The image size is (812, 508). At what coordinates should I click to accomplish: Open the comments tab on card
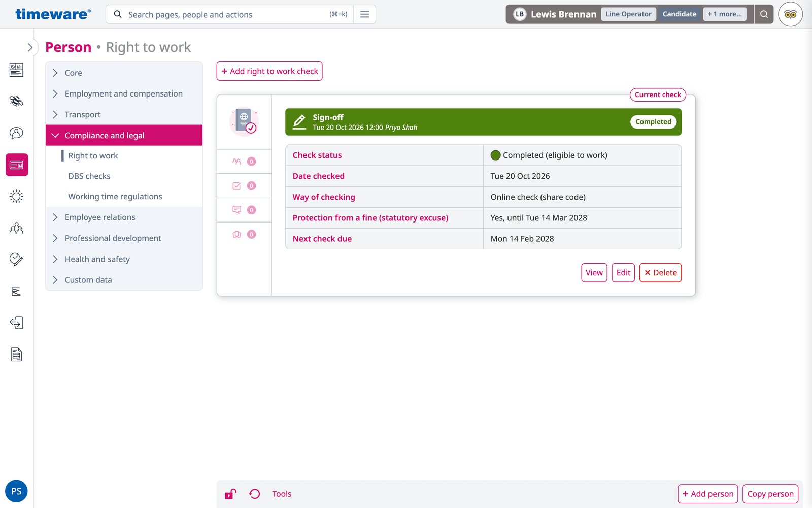pos(244,210)
